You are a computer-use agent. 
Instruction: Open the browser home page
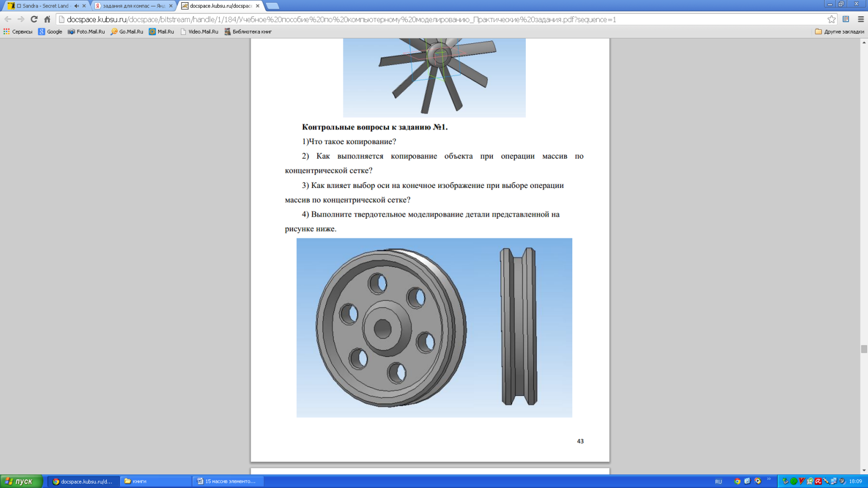[x=47, y=19]
